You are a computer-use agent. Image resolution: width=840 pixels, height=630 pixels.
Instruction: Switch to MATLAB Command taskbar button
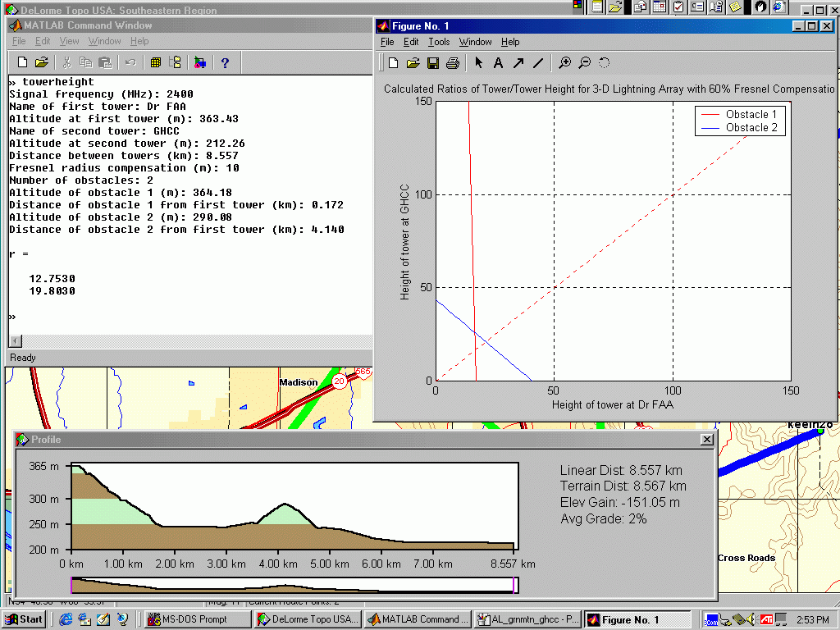pos(418,619)
